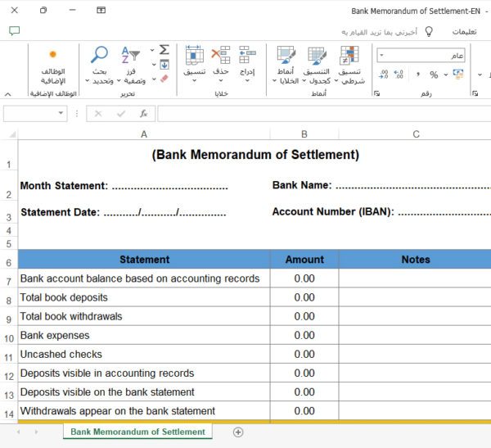Click the AutoSum sigma icon

164,50
